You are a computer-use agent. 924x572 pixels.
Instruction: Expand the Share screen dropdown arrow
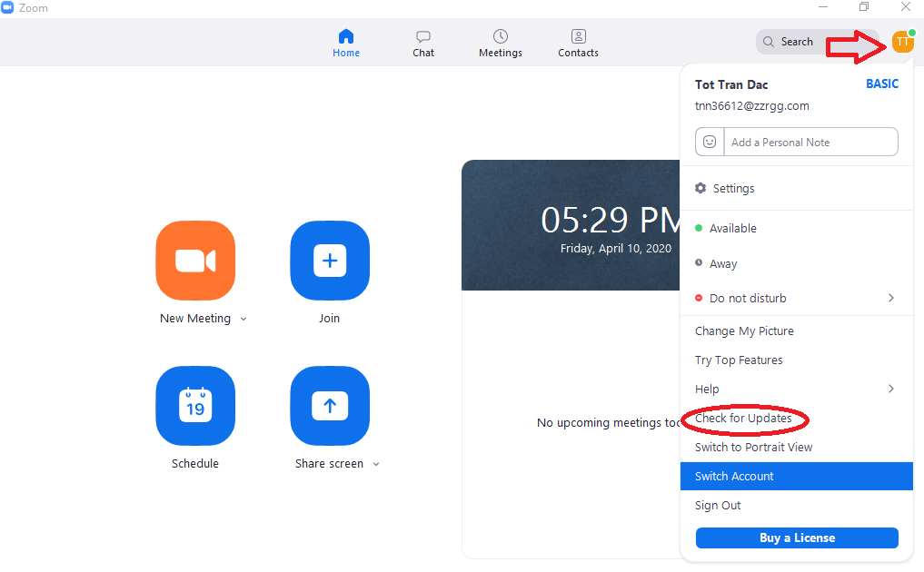[376, 465]
